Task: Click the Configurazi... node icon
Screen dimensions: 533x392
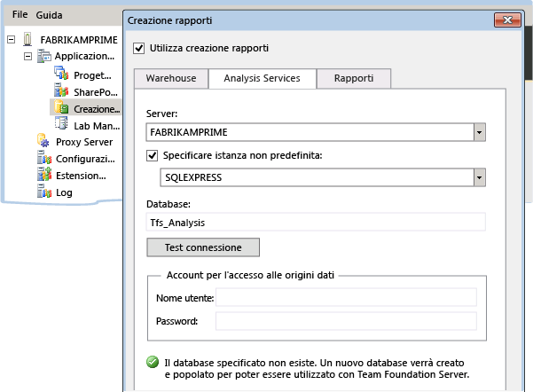Action: 43,159
